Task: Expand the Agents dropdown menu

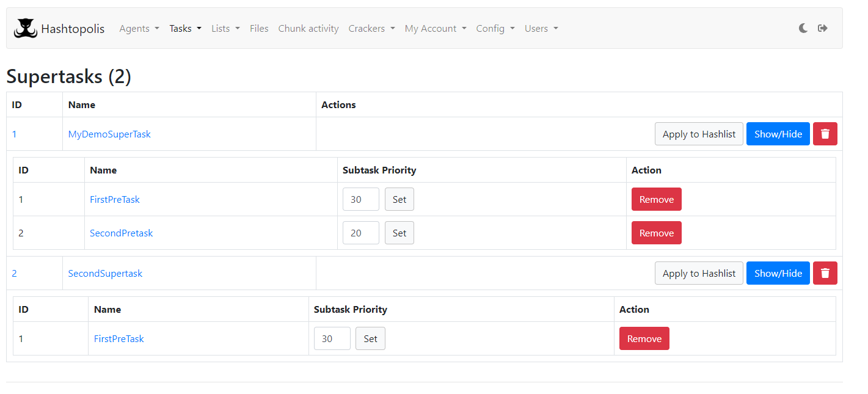Action: [139, 28]
